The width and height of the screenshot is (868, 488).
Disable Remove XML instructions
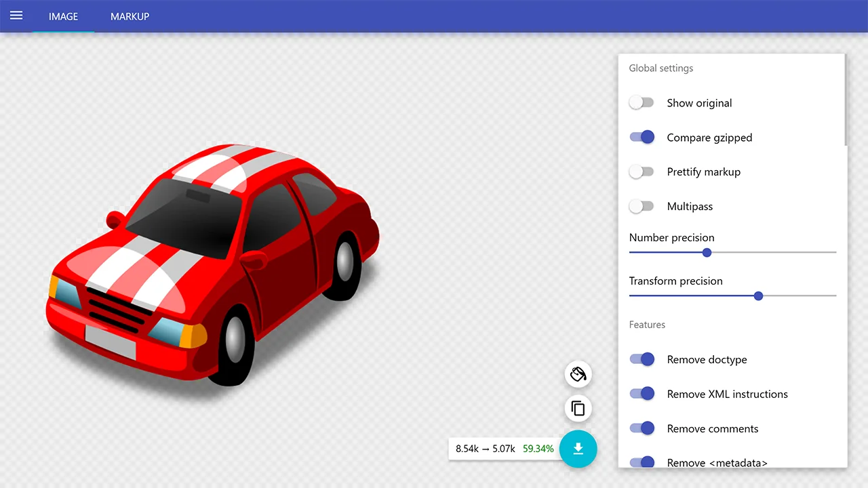[642, 394]
